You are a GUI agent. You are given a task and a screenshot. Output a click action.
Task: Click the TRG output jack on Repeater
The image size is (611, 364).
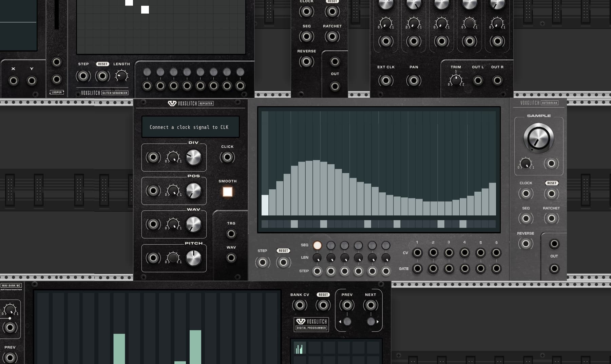pos(231,234)
